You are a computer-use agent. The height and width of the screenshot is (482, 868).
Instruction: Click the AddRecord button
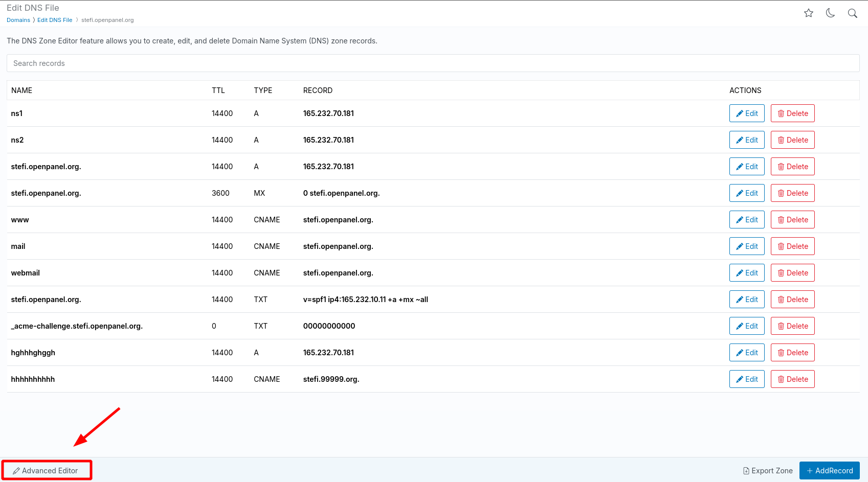click(830, 471)
